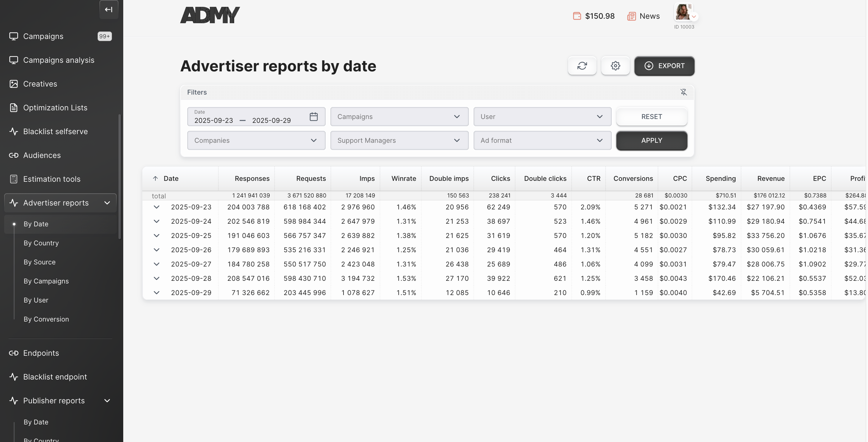Open the calendar date picker
The width and height of the screenshot is (868, 442).
pyautogui.click(x=314, y=117)
